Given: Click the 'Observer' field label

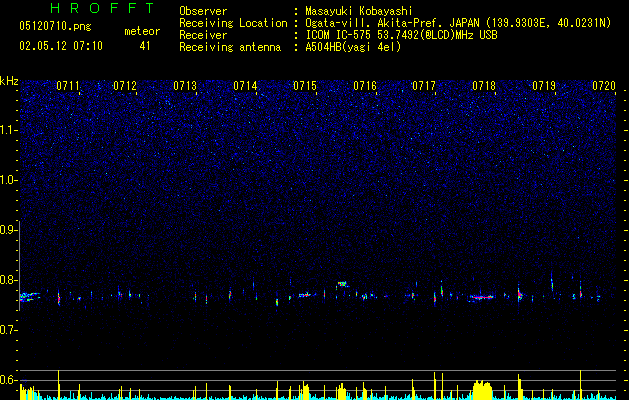Looking at the screenshot, I should coord(203,11).
